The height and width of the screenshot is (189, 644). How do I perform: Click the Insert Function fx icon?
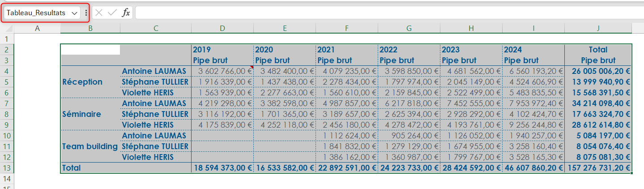[x=126, y=13]
